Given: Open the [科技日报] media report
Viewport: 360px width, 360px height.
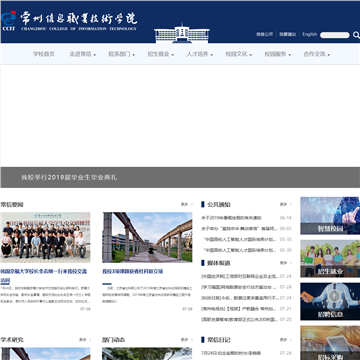Looking at the screenshot, I should click(x=239, y=298).
